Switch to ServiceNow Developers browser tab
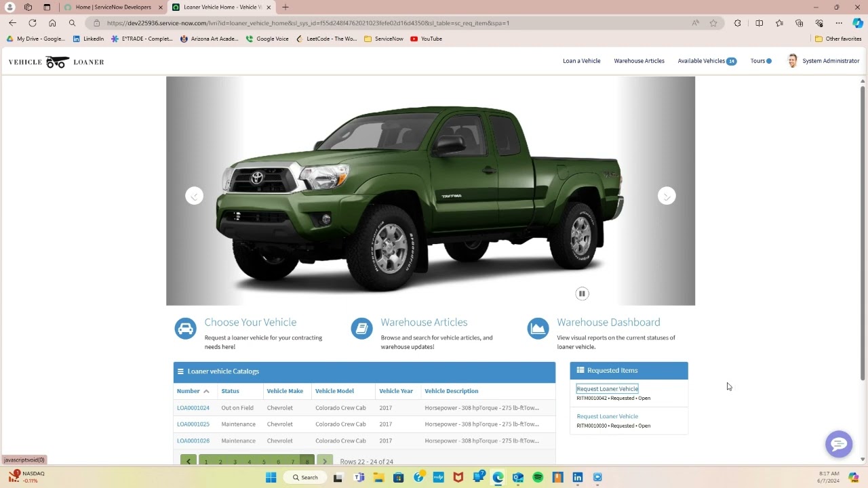868x488 pixels. click(112, 7)
